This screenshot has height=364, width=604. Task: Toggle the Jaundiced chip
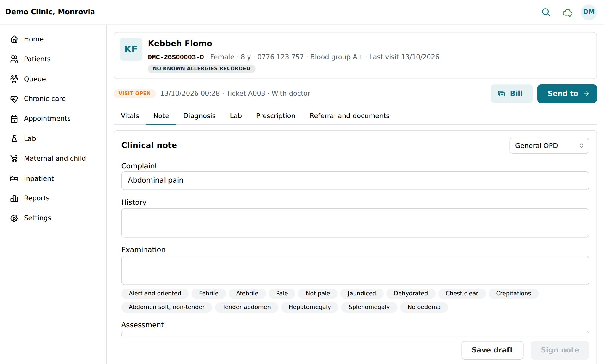point(362,293)
